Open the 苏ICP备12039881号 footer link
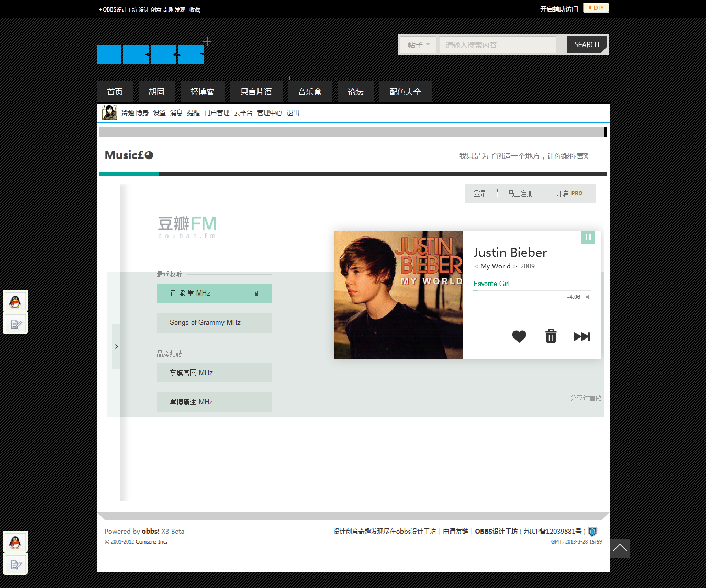706x588 pixels. pyautogui.click(x=553, y=532)
